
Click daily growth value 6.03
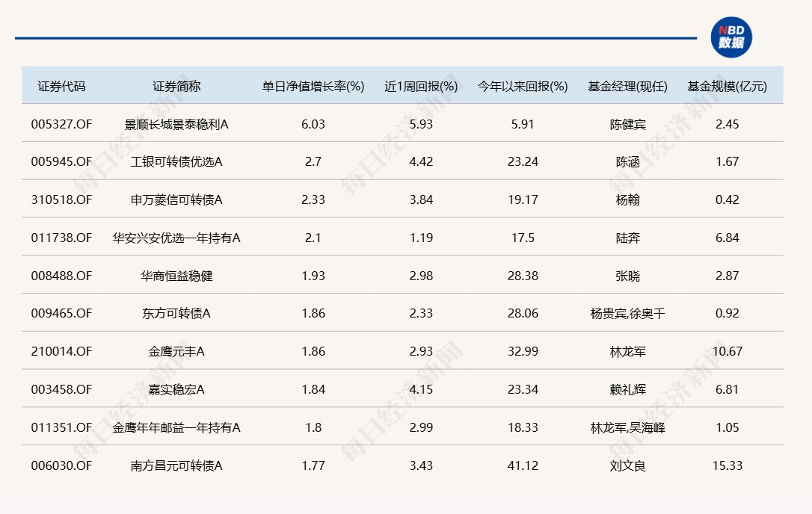pos(313,124)
